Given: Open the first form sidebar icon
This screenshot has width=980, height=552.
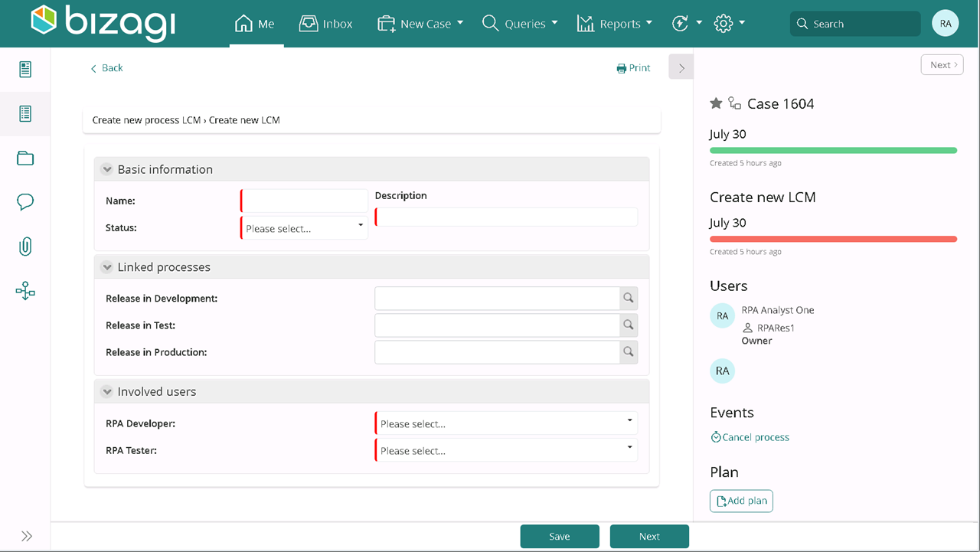Looking at the screenshot, I should [x=25, y=70].
